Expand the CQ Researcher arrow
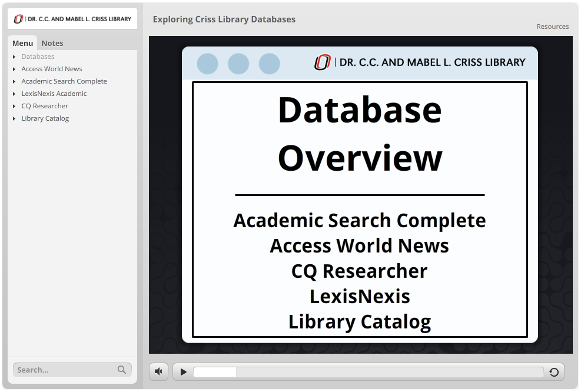This screenshot has width=581, height=392. pyautogui.click(x=14, y=106)
